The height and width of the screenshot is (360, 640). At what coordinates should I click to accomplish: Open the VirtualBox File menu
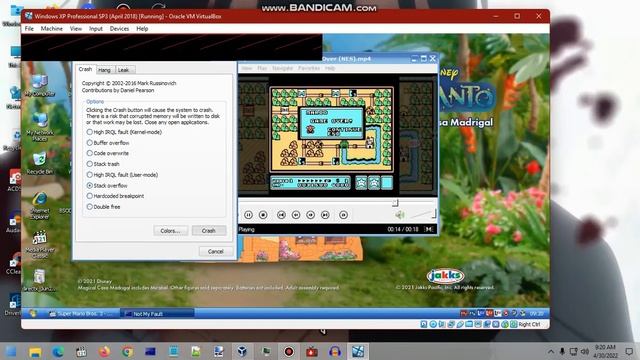[x=29, y=29]
